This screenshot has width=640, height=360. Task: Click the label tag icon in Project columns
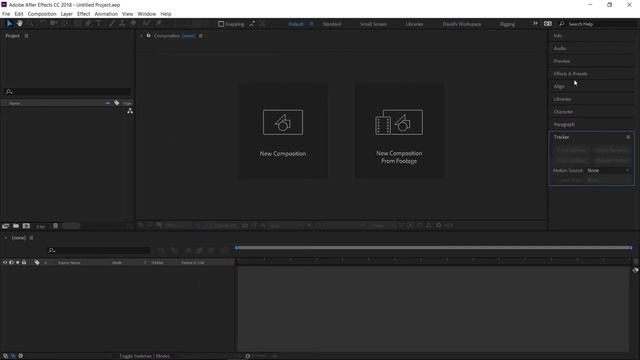click(x=117, y=103)
